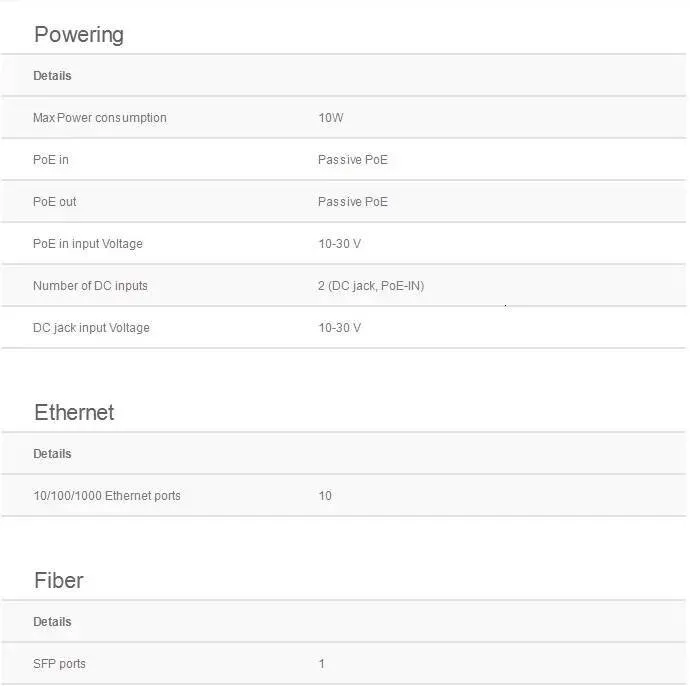
Task: Click the Powering section heading
Action: 79,35
